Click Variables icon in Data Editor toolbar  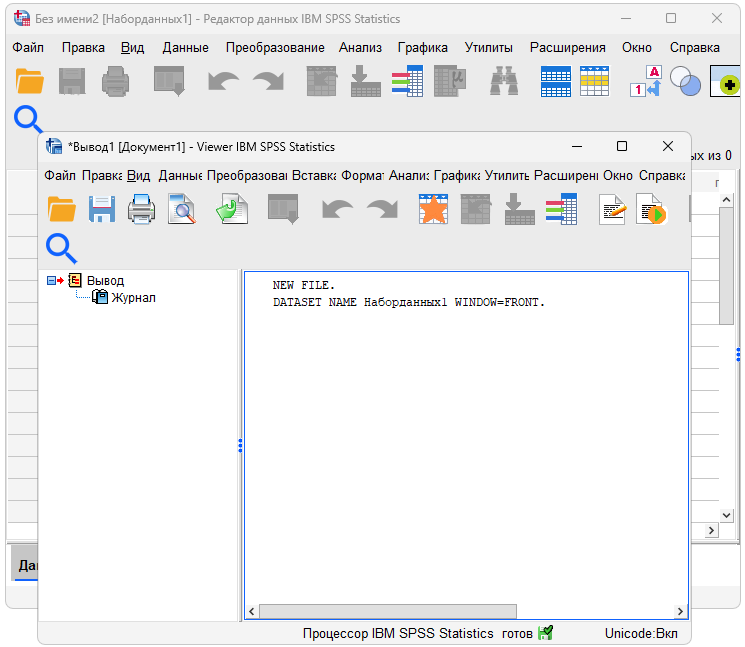click(x=408, y=81)
